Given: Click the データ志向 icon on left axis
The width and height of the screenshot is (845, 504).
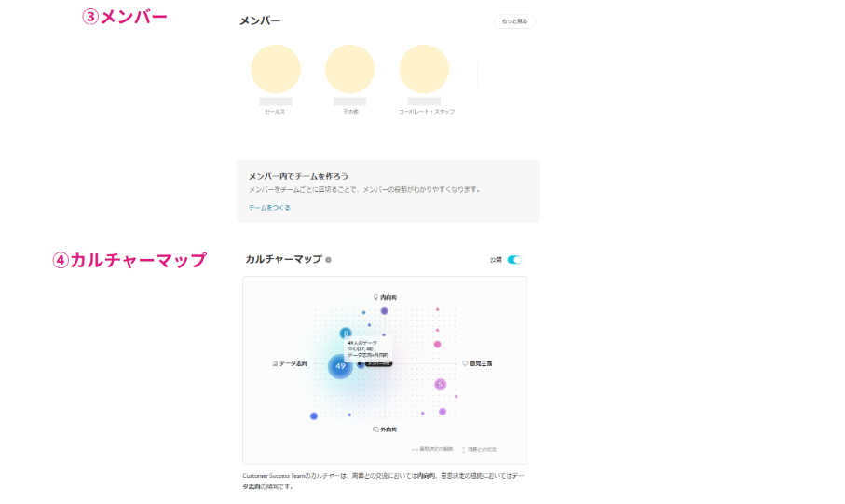Looking at the screenshot, I should click(274, 363).
